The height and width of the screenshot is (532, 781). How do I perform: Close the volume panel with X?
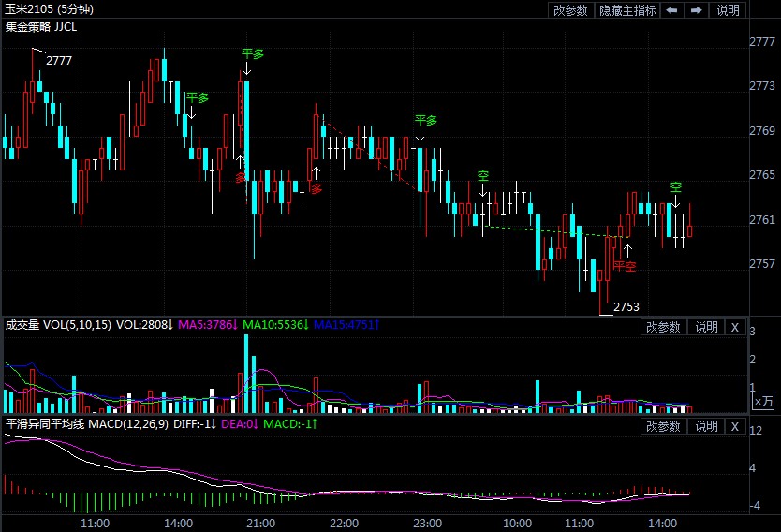pyautogui.click(x=735, y=327)
